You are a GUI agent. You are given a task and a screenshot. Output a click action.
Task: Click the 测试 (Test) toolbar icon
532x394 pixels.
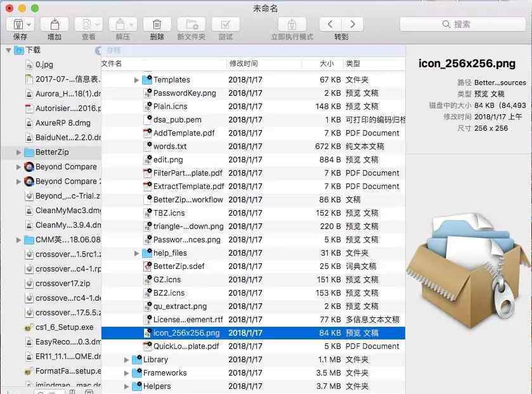coord(225,25)
